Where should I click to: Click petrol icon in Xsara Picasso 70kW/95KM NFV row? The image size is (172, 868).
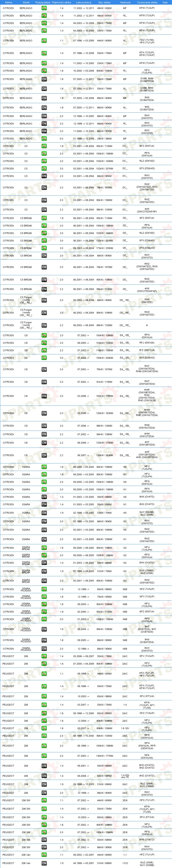[44, 597]
